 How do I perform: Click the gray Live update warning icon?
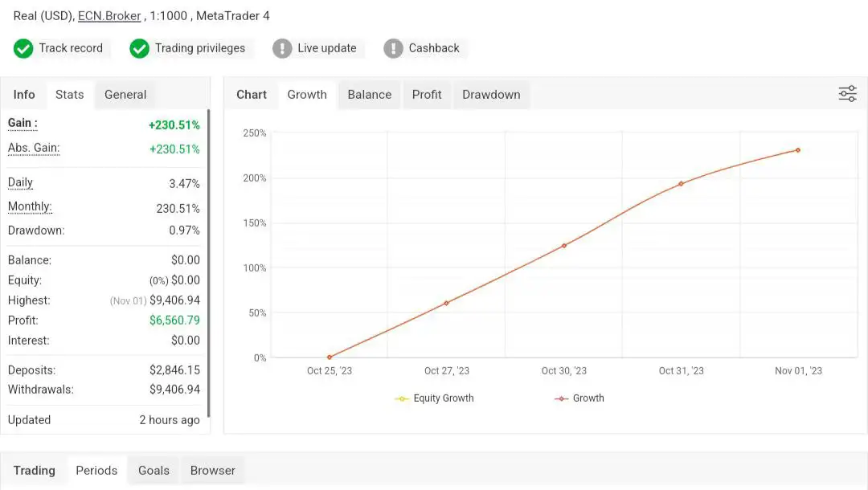282,48
